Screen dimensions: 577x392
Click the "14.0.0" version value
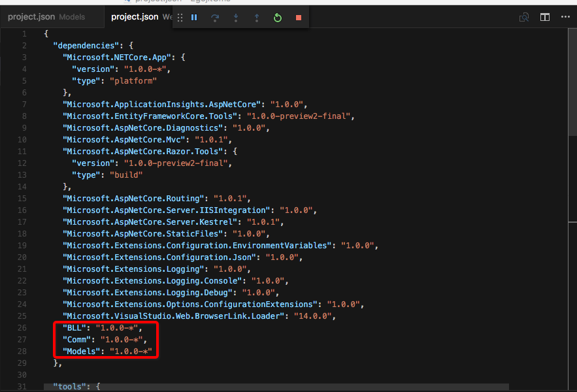pyautogui.click(x=313, y=317)
